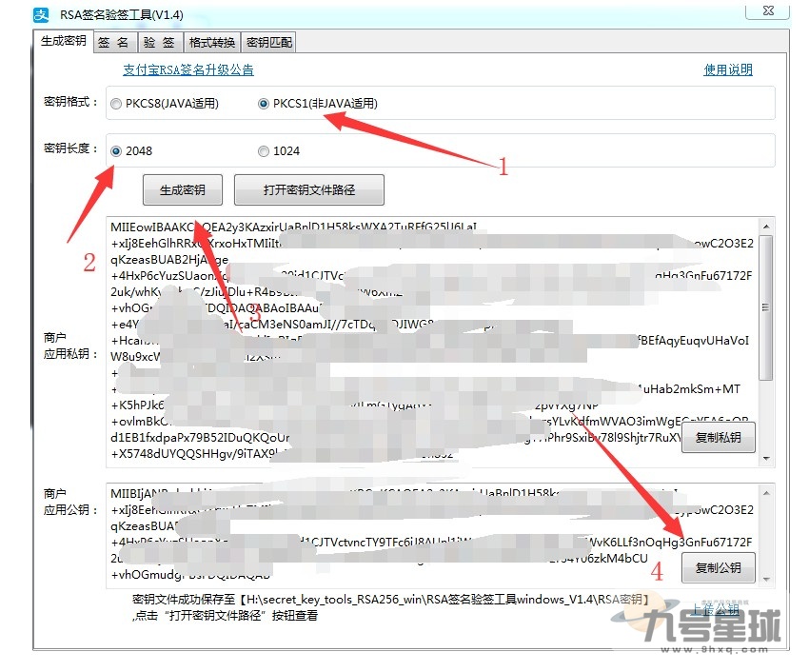Copy the public key with 复制公钥
Screen dimensions: 809x672
[719, 567]
